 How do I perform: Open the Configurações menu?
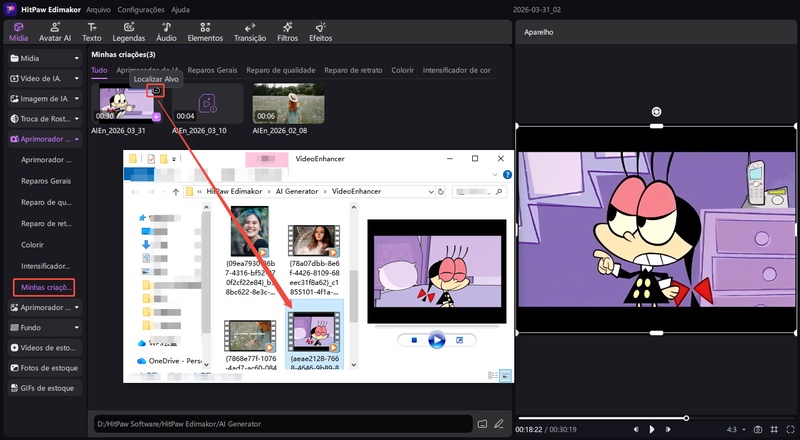(141, 10)
